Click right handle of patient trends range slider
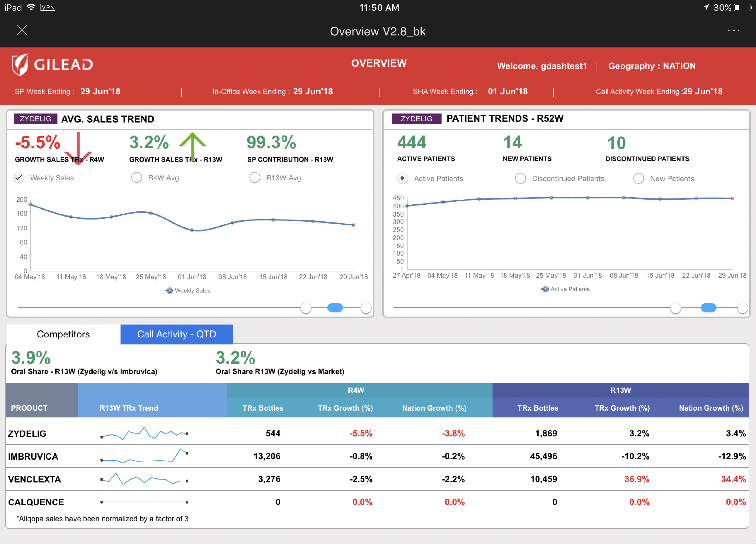Image resolution: width=756 pixels, height=544 pixels. point(742,308)
